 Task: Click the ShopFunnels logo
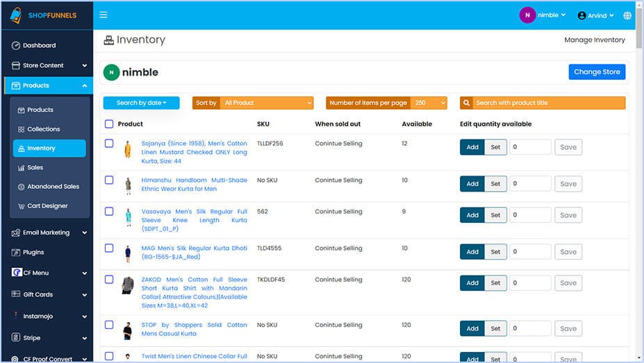[43, 15]
